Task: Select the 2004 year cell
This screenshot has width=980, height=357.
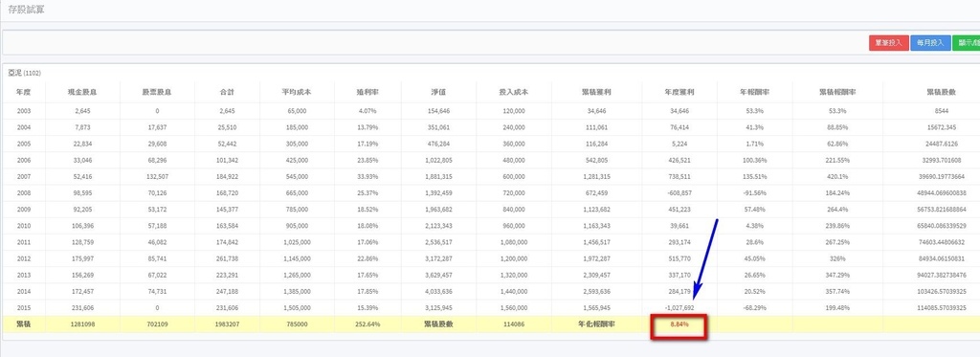Action: click(x=24, y=127)
